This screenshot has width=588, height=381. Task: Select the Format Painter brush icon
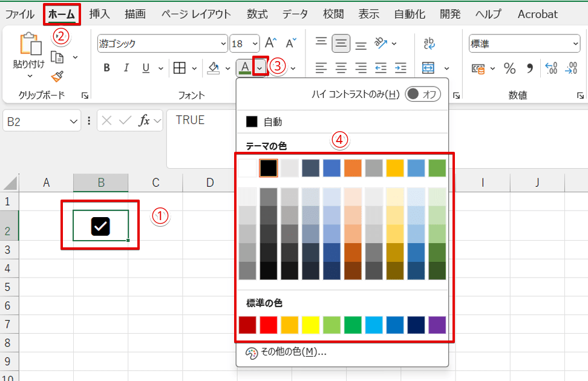(57, 76)
